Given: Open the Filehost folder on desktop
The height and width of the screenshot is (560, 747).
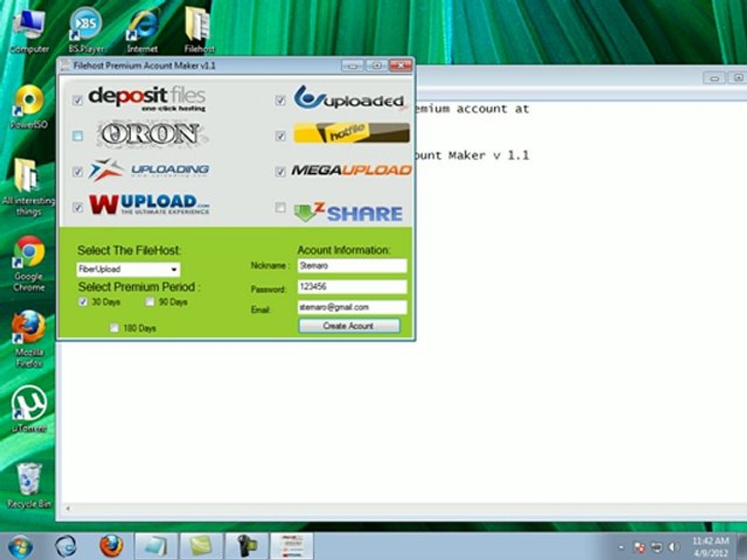Looking at the screenshot, I should (199, 30).
